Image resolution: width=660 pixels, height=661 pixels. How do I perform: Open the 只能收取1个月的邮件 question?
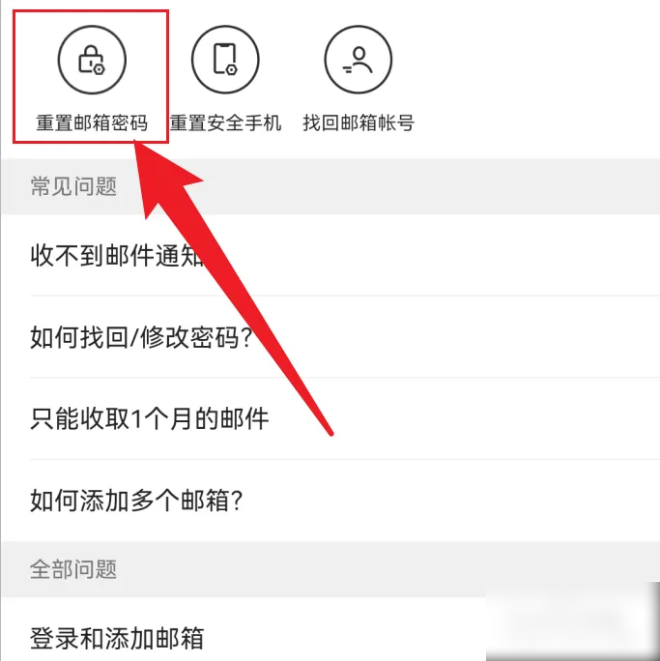[x=330, y=419]
